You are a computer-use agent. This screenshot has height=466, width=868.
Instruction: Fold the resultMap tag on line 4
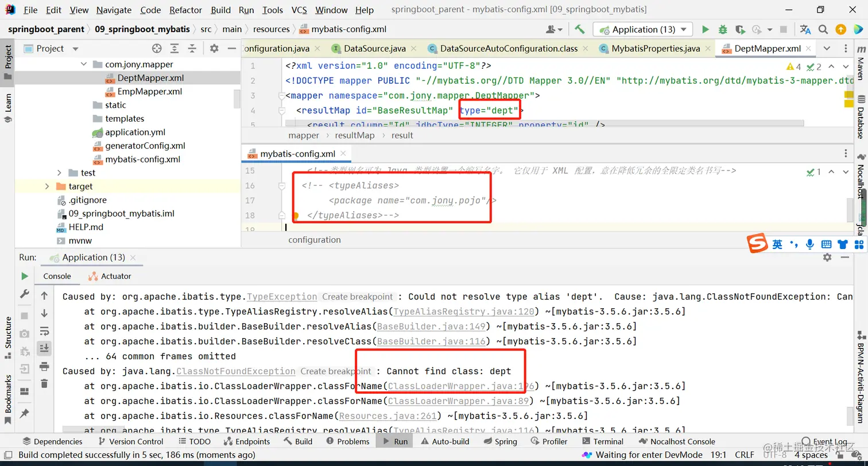(281, 110)
